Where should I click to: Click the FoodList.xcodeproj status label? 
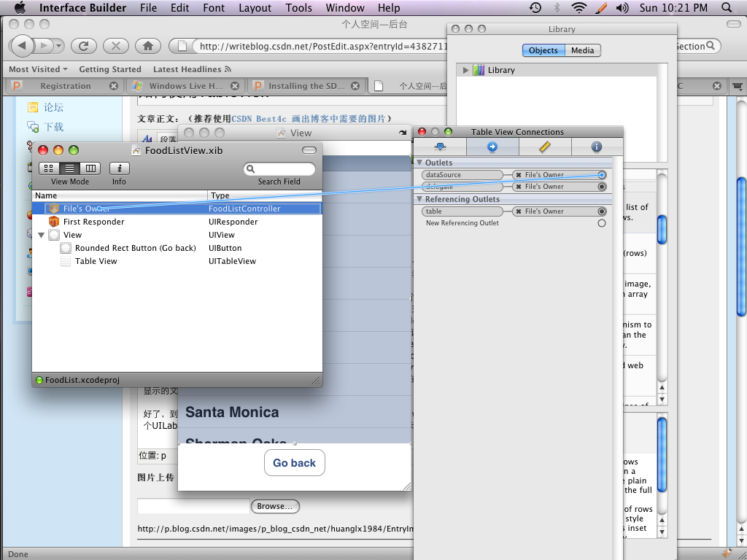[x=82, y=380]
